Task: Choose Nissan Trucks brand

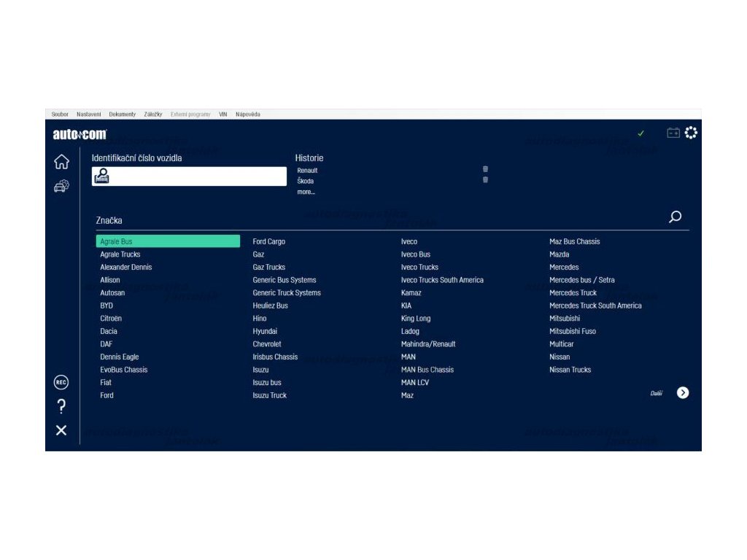Action: point(570,370)
